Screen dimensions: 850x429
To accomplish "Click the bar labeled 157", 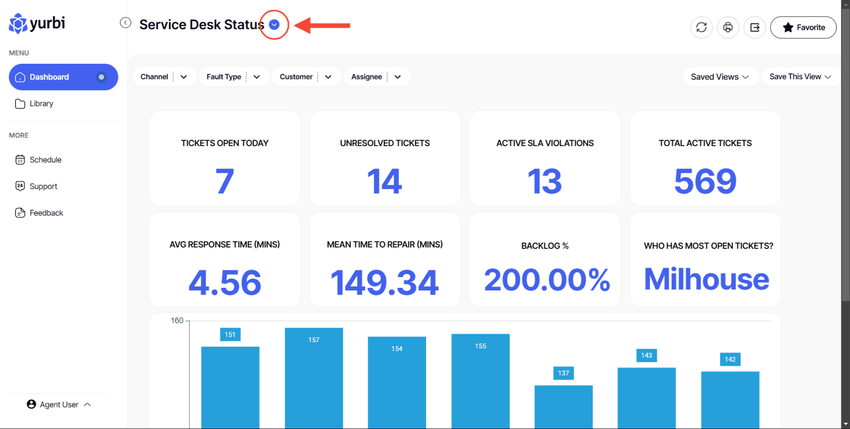I will (x=314, y=379).
